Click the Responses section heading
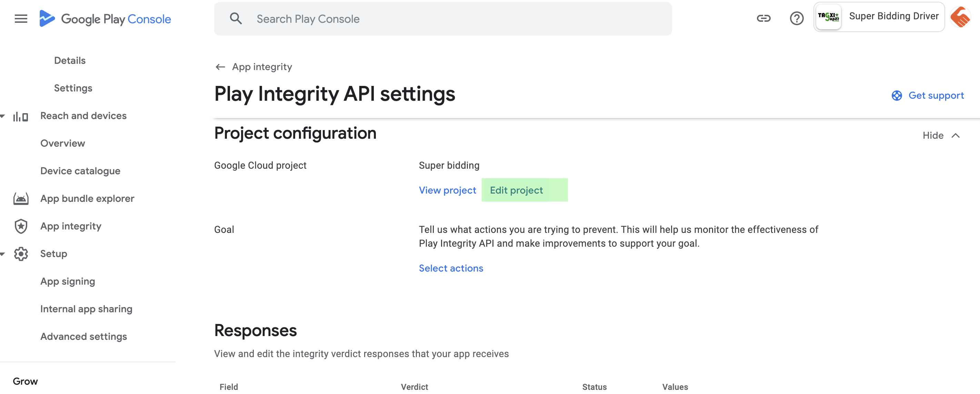Image resolution: width=980 pixels, height=394 pixels. tap(255, 331)
